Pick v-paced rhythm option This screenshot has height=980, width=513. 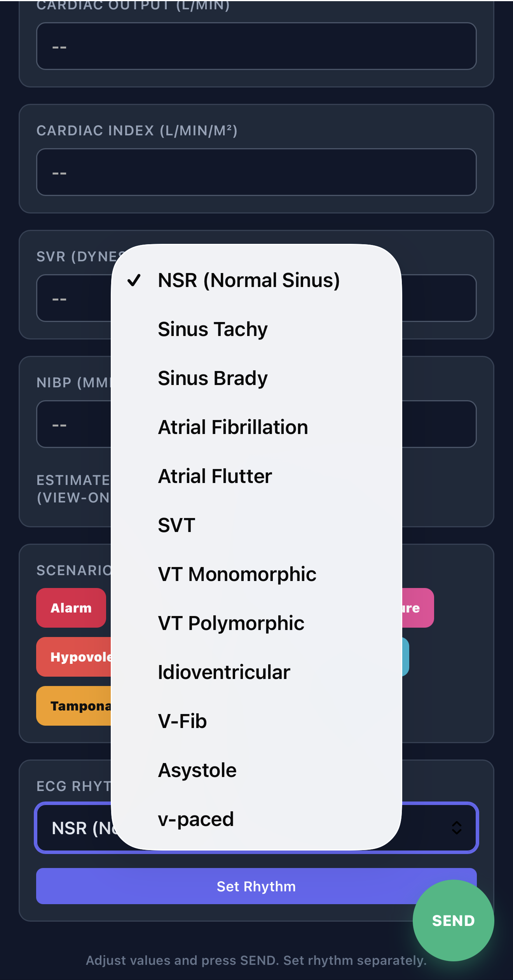click(195, 819)
